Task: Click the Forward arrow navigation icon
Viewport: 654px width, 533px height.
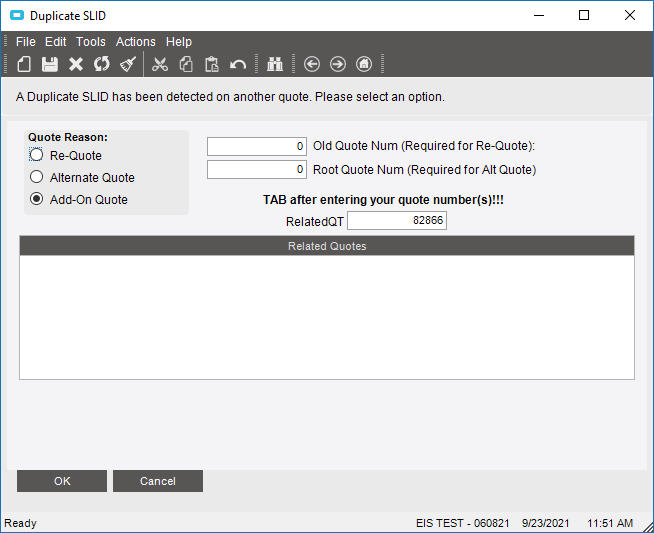Action: tap(338, 64)
